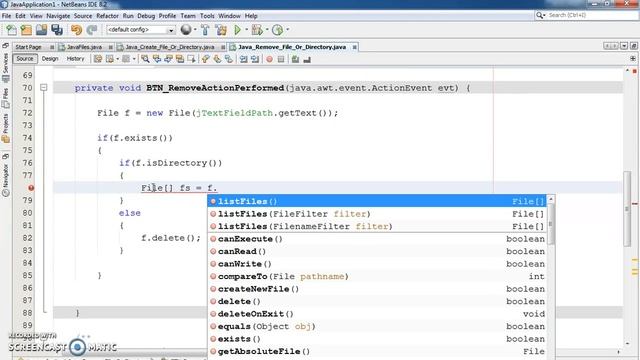The height and width of the screenshot is (360, 640).
Task: Select createNewFile() completion item
Action: tap(377, 289)
